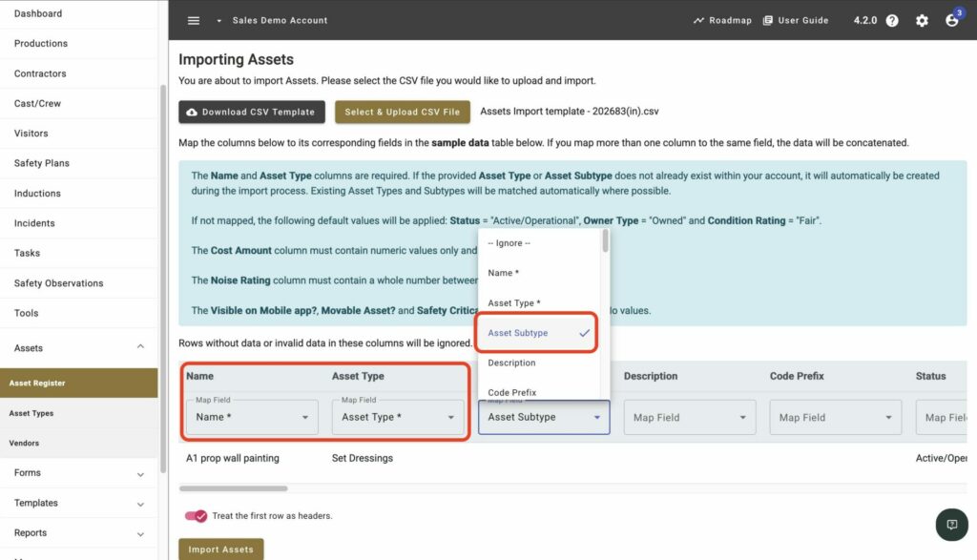Open the chat support bubble icon
This screenshot has width=977, height=560.
tap(951, 525)
